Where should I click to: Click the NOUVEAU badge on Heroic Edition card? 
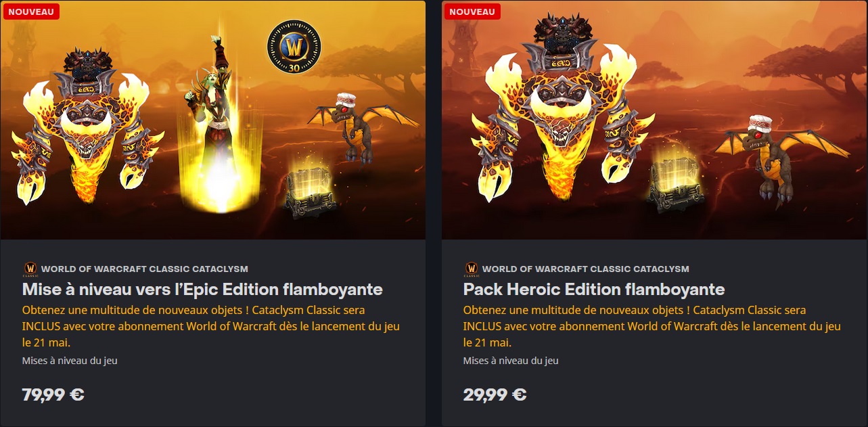(x=472, y=12)
